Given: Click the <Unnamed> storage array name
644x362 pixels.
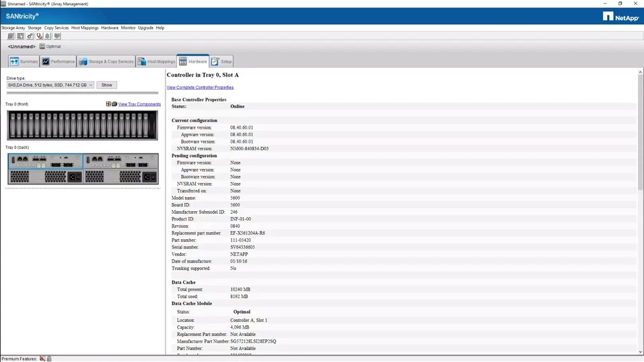Looking at the screenshot, I should click(x=21, y=47).
